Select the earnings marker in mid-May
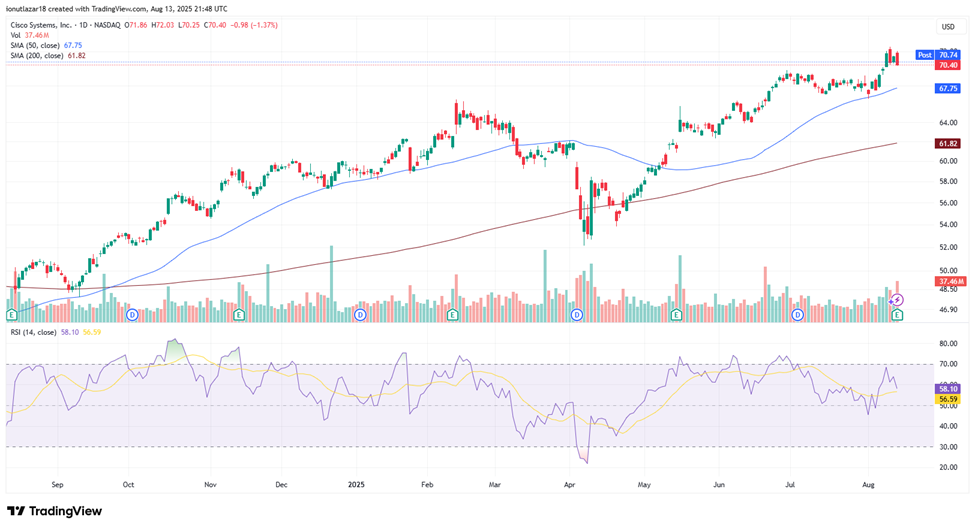The height and width of the screenshot is (529, 975). coord(676,315)
